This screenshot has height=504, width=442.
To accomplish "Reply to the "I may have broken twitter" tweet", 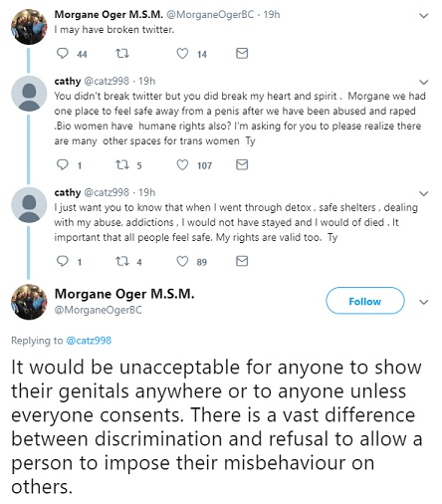I will [63, 53].
